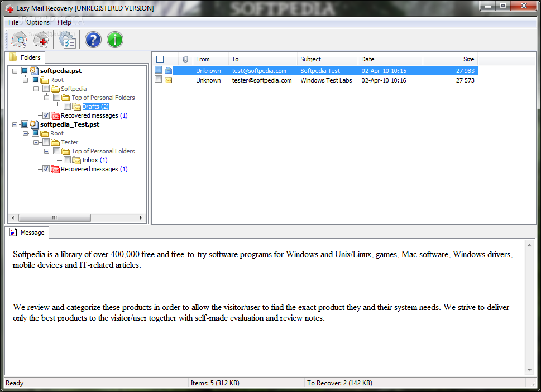Select the 'Windows Test Labs' subject cell
This screenshot has height=392, width=541.
[x=327, y=80]
